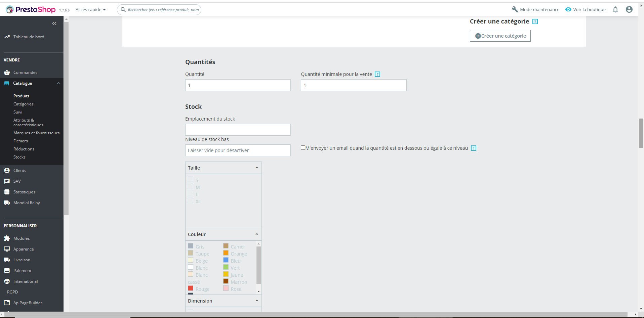
Task: Click the Tableau de bord trend icon
Action: tap(7, 37)
